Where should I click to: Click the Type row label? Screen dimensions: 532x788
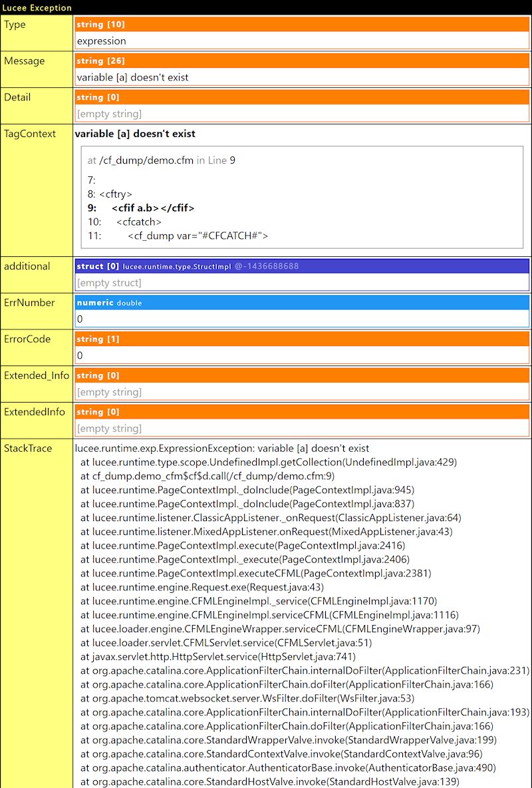[x=15, y=25]
